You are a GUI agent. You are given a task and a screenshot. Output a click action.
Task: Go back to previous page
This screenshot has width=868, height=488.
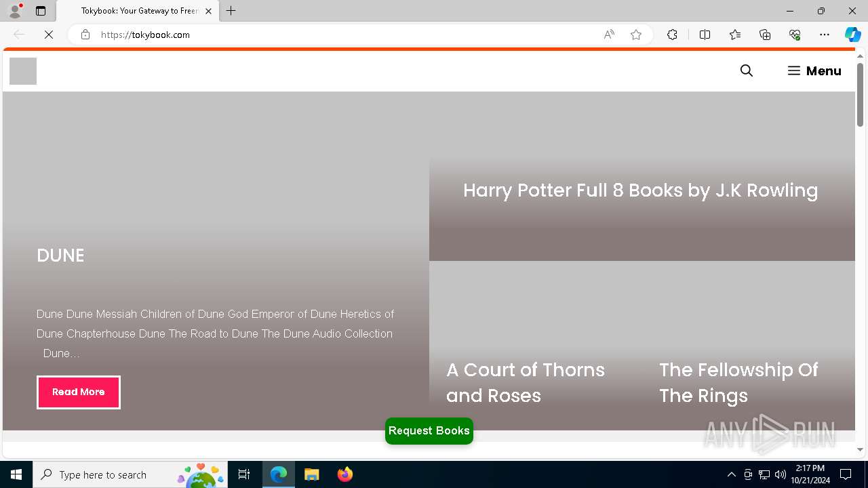19,35
